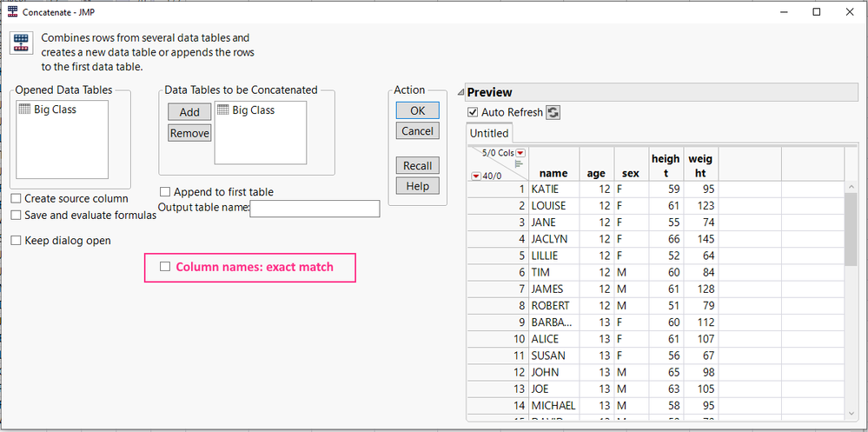
Task: Click the OK action button
Action: point(418,110)
